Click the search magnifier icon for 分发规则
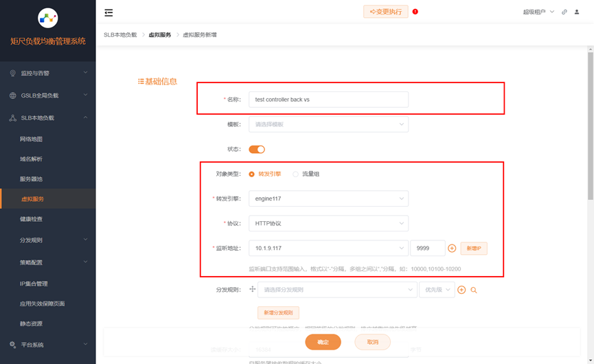594x364 pixels. click(474, 290)
